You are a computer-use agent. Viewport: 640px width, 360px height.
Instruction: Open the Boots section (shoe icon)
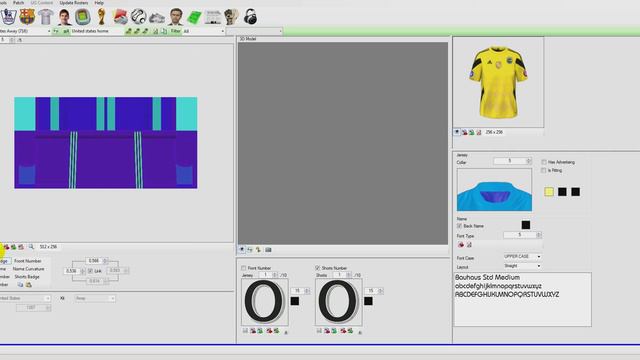[x=157, y=18]
